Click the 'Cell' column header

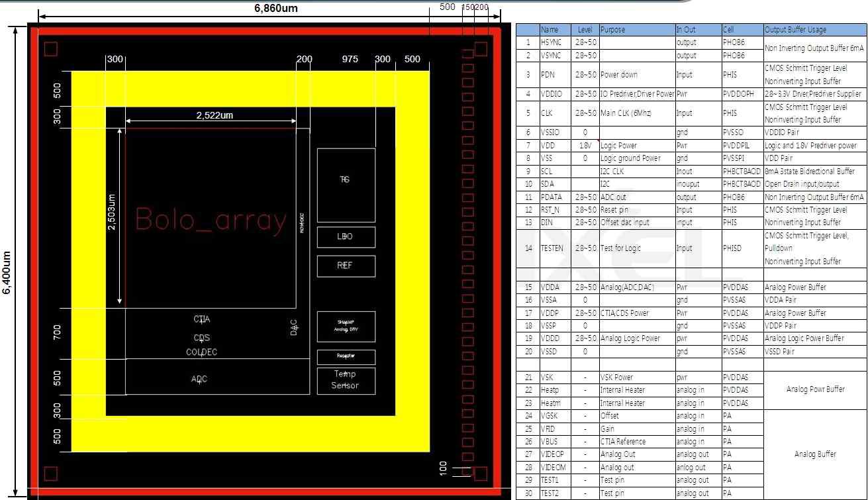743,30
